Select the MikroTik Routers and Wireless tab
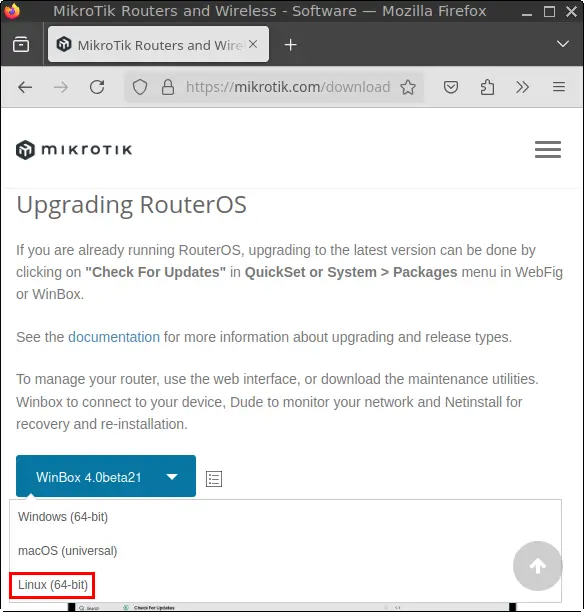The height and width of the screenshot is (612, 584). [x=158, y=44]
